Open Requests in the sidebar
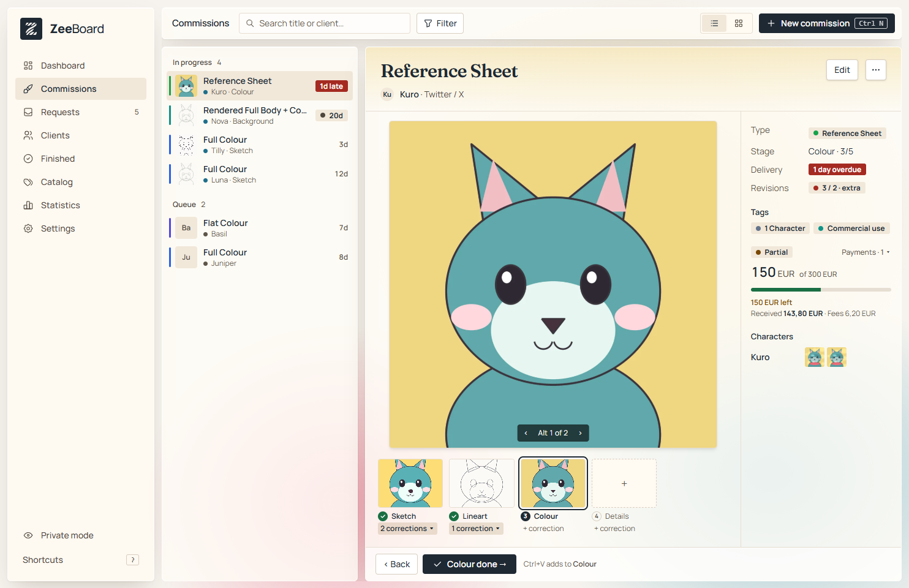Viewport: 909px width, 588px height. pyautogui.click(x=81, y=112)
